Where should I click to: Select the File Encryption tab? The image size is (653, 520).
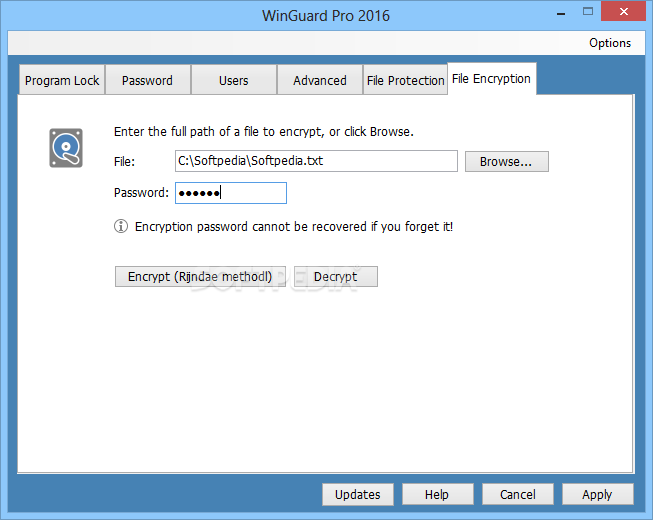[491, 79]
